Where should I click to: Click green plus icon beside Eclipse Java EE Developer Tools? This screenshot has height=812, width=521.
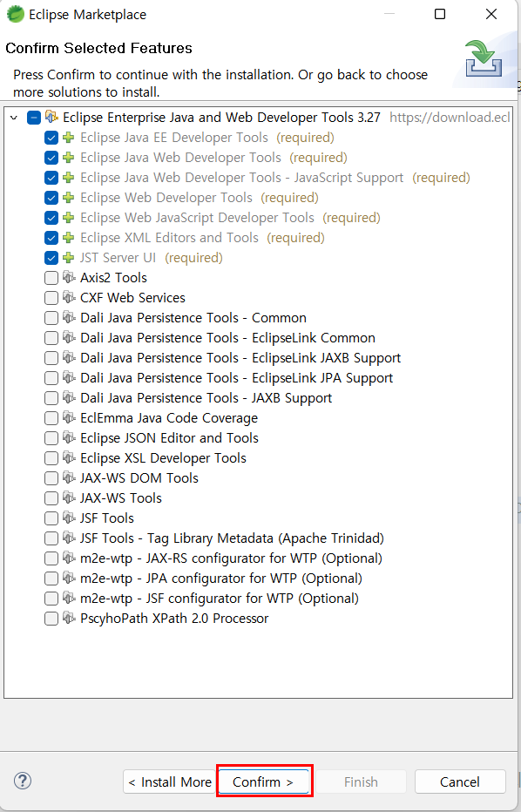click(68, 138)
